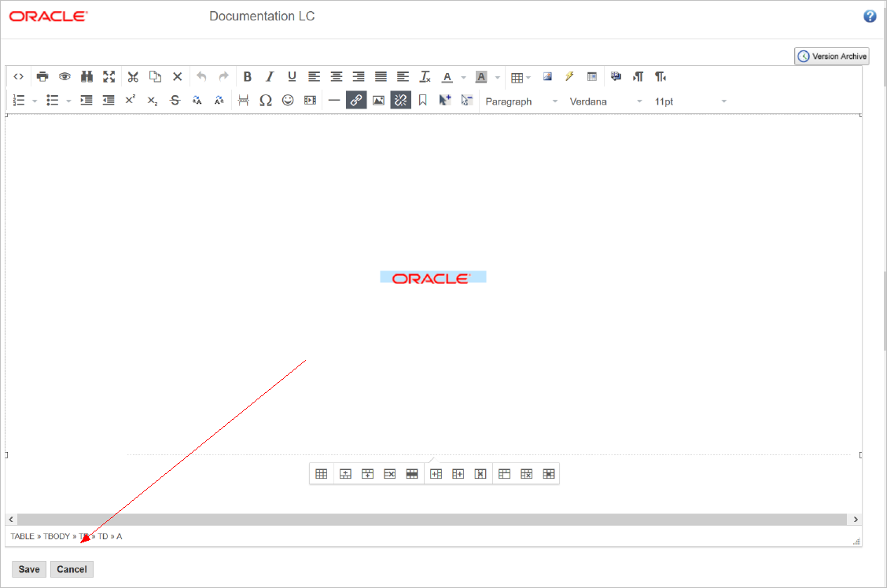Image resolution: width=887 pixels, height=588 pixels.
Task: Cut the selected content
Action: click(133, 77)
